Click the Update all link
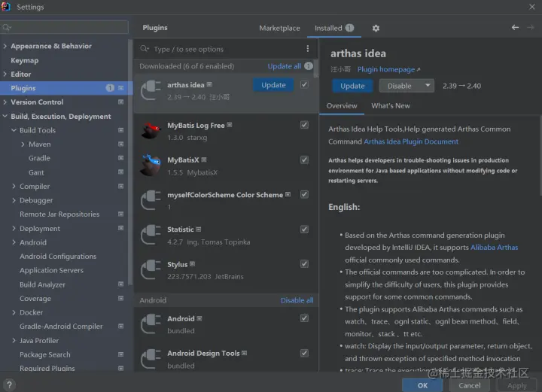This screenshot has width=542, height=392. point(284,66)
